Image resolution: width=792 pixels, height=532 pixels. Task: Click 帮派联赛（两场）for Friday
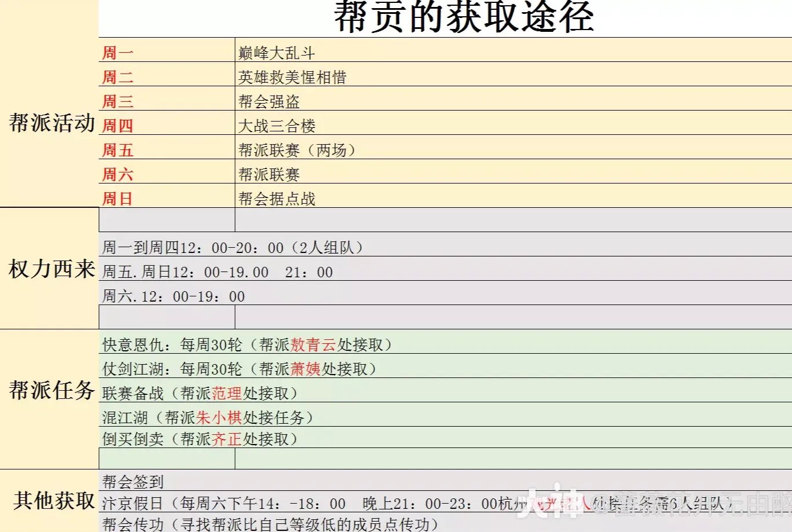[295, 149]
